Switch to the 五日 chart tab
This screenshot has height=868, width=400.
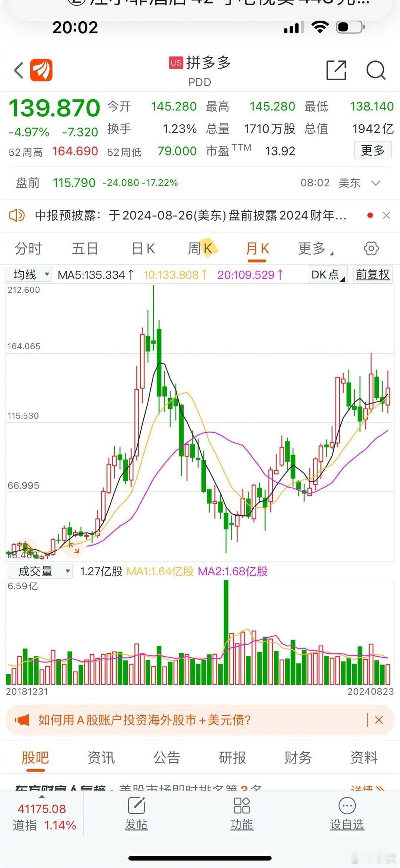pos(85,248)
